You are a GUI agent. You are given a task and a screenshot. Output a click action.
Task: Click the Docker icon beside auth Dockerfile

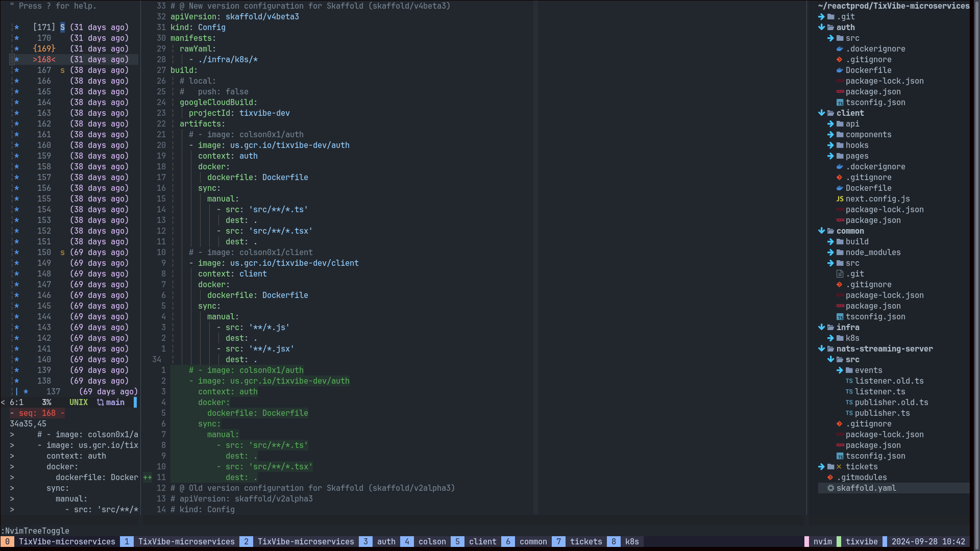pos(840,70)
